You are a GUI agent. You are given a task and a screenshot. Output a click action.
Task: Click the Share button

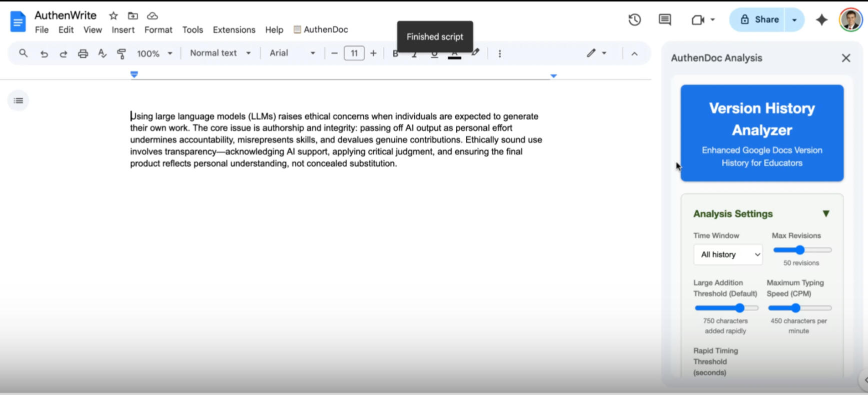(759, 20)
